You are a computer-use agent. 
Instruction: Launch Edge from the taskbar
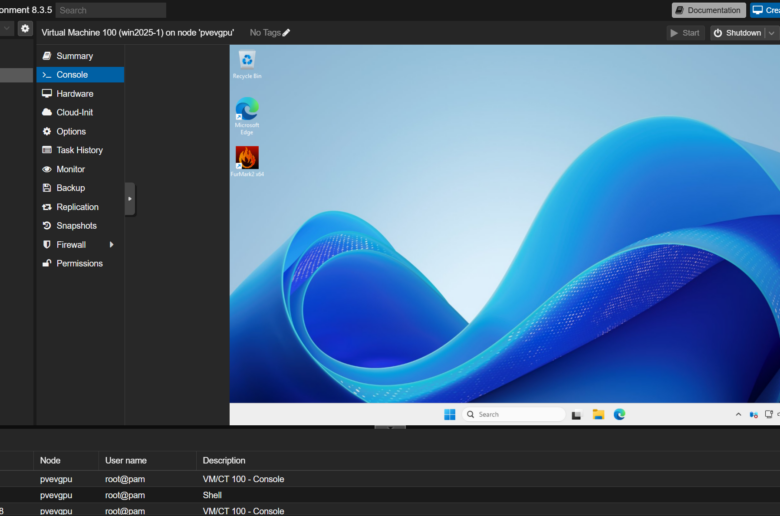(x=619, y=414)
